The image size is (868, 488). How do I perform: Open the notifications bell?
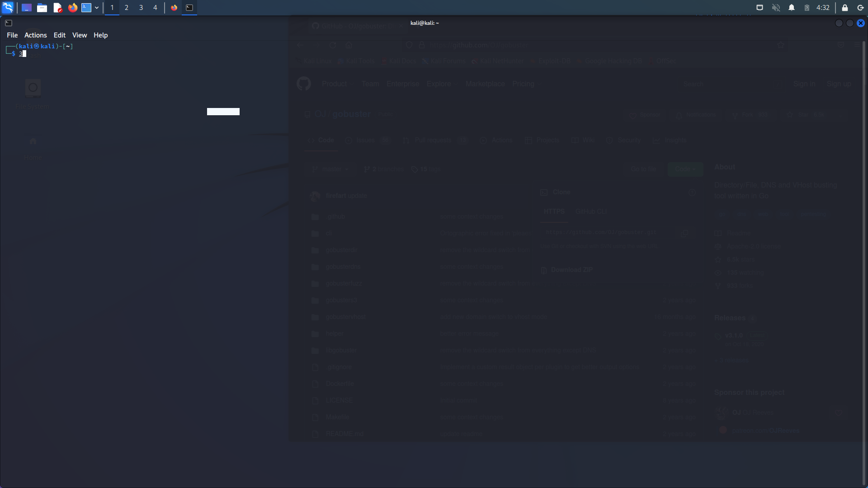coord(792,8)
